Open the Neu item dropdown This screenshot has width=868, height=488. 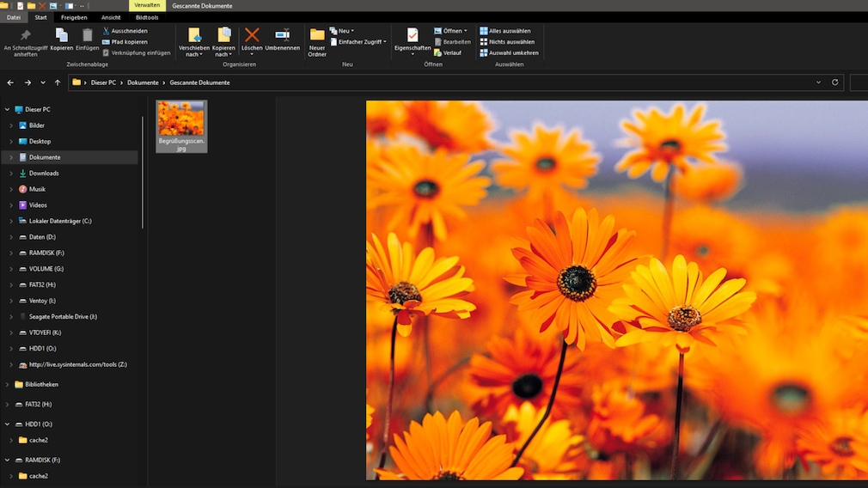342,31
